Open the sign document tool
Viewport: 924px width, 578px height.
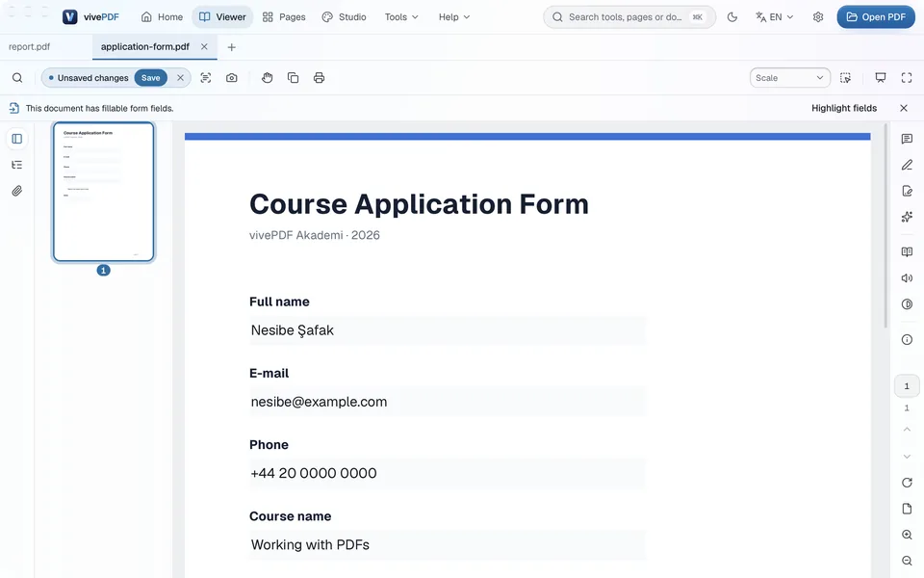click(x=907, y=191)
